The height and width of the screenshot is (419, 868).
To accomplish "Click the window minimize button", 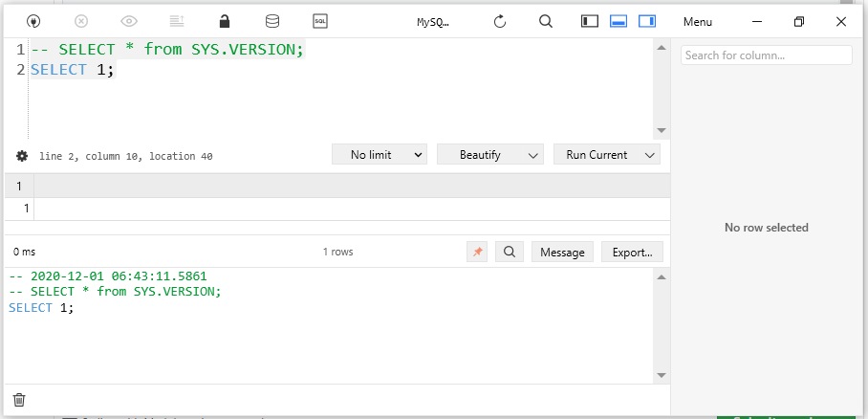I will [x=757, y=22].
